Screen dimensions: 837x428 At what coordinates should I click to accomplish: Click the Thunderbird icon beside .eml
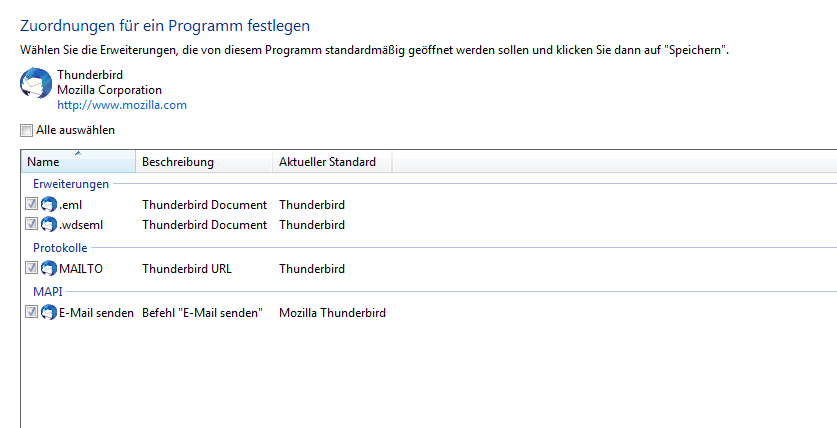[x=49, y=205]
